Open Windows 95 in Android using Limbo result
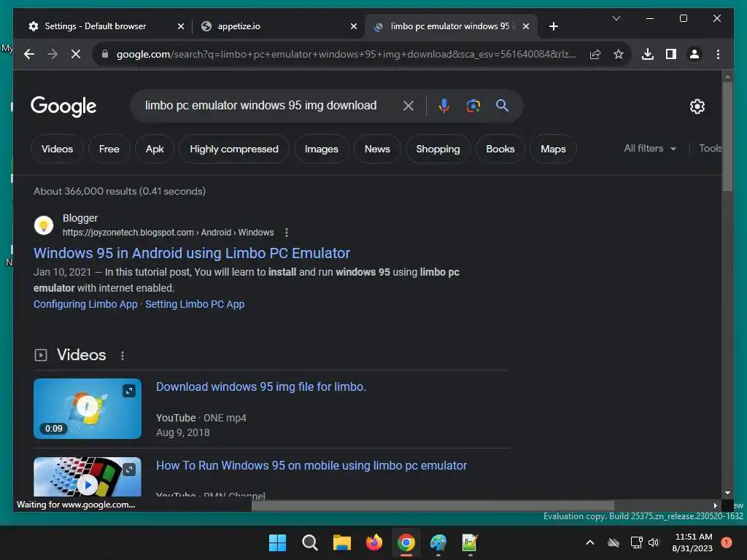The height and width of the screenshot is (560, 747). [x=192, y=253]
